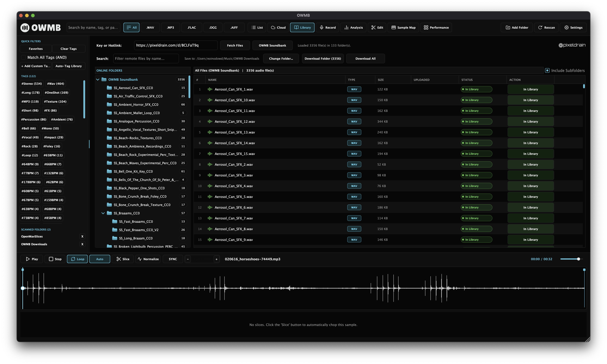
Task: Click the waveform start marker handle
Action: [23, 270]
